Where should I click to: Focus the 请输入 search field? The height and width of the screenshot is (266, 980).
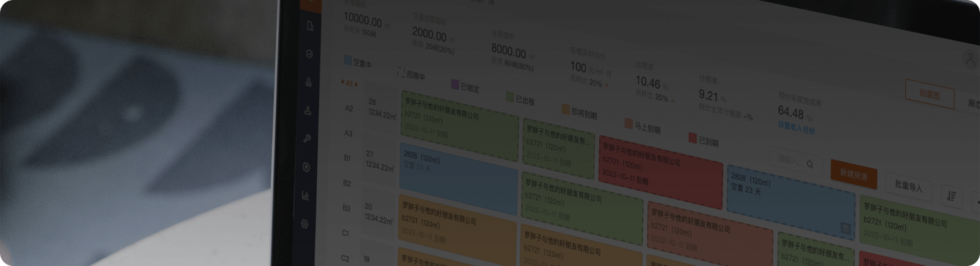coord(796,161)
